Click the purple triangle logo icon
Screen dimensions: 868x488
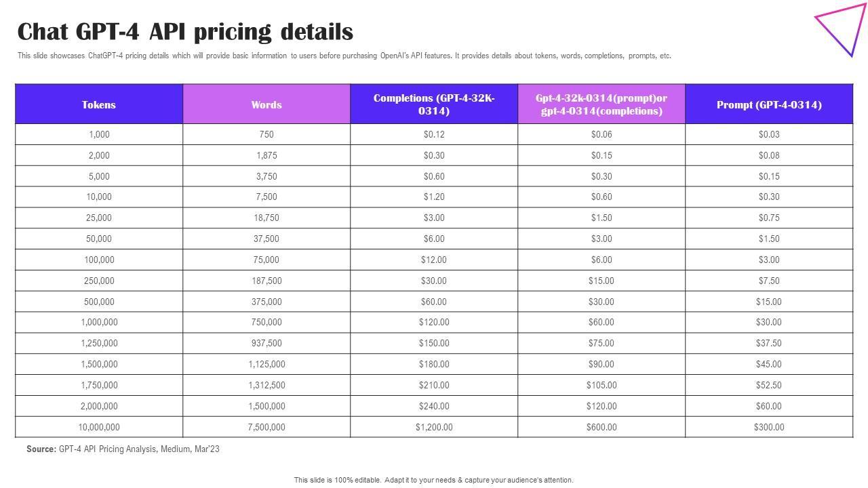pyautogui.click(x=843, y=28)
